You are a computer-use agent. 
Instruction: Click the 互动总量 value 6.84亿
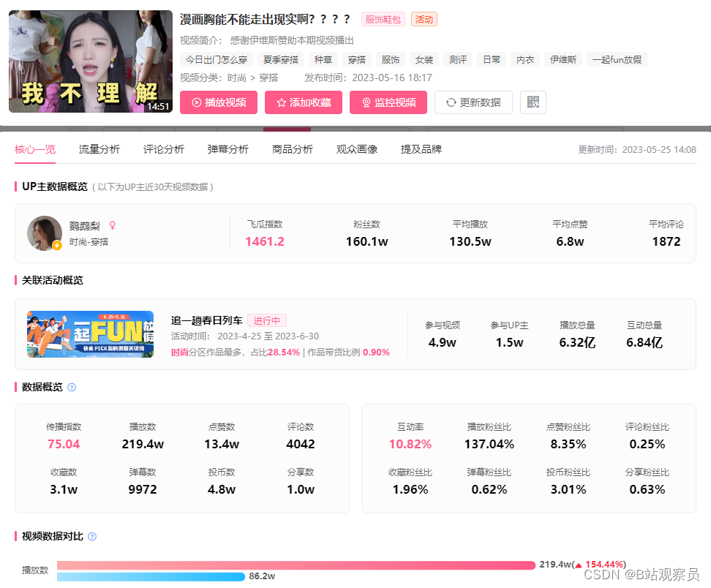click(x=644, y=342)
